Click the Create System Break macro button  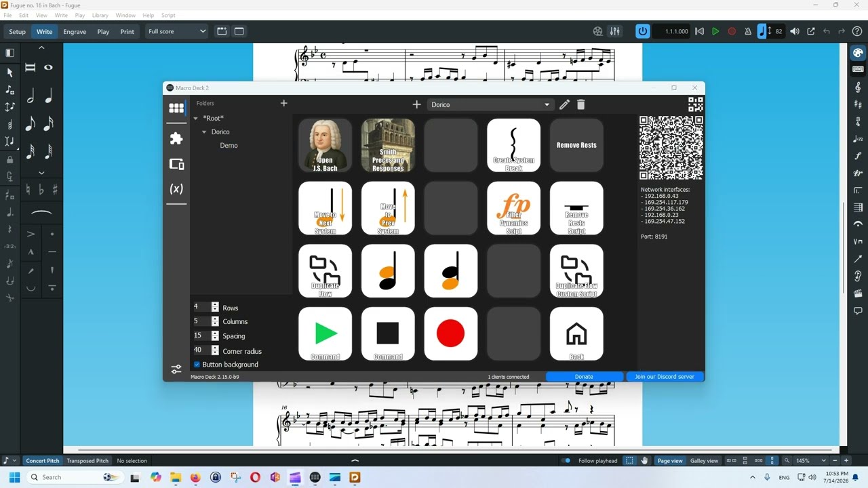pyautogui.click(x=513, y=145)
